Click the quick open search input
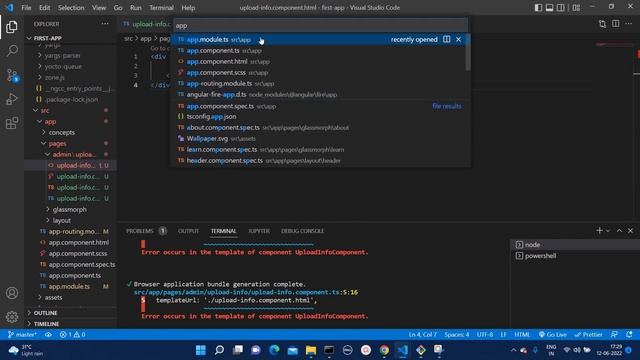Viewport: 640px width, 360px height. coord(320,25)
